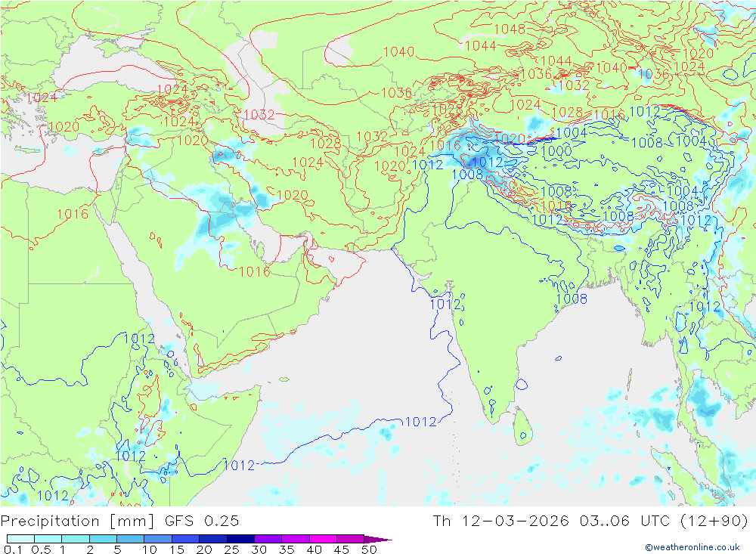Pick the legend swatch between 25 and 30
The height and width of the screenshot is (554, 756).
point(240,539)
